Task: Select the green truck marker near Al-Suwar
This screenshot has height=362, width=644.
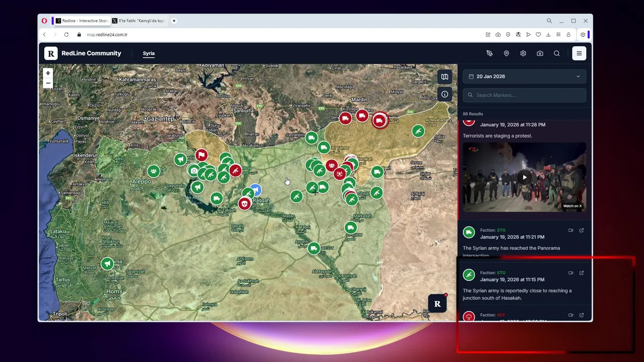Action: pos(351,228)
